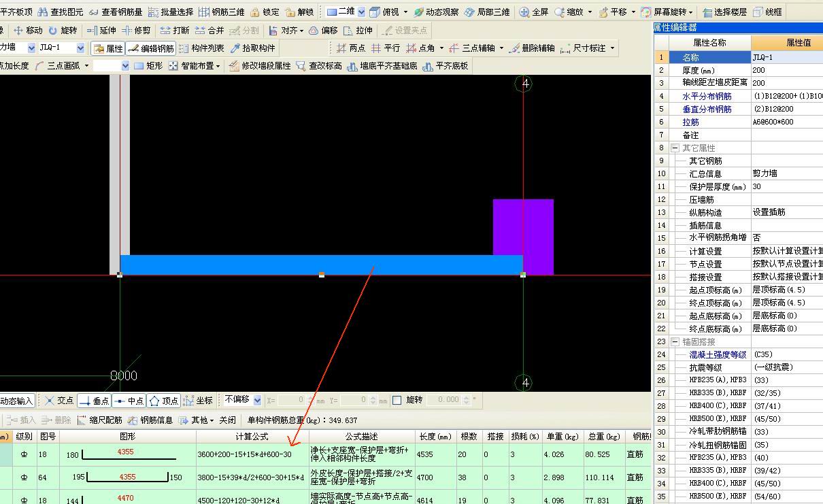Image resolution: width=823 pixels, height=504 pixels.
Task: Toggle 顶点 vertex snap
Action: pos(164,401)
